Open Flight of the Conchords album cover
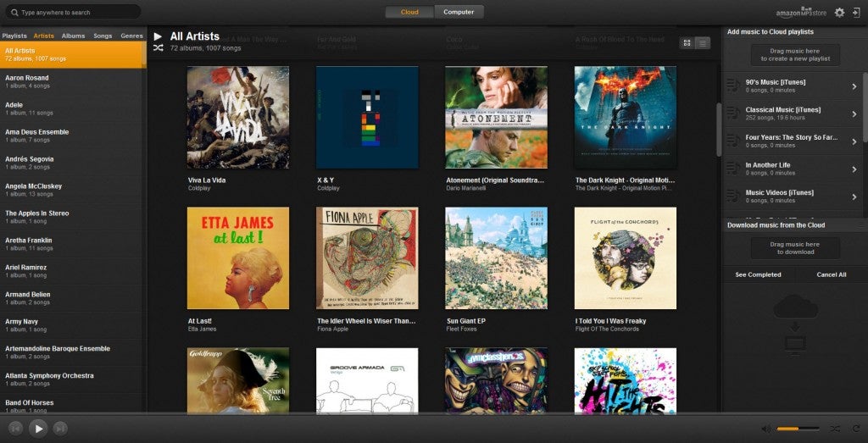 (x=626, y=258)
